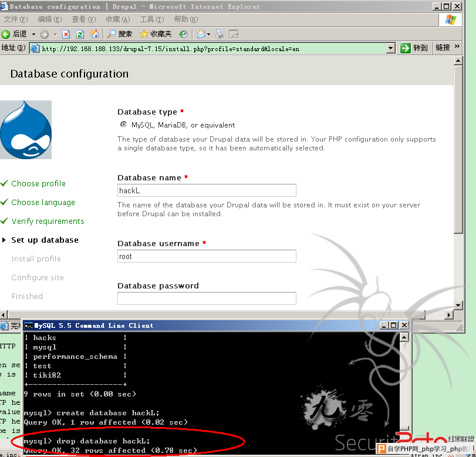Click the Drupal droplet logo
Image resolution: width=476 pixels, height=457 pixels.
tap(26, 130)
